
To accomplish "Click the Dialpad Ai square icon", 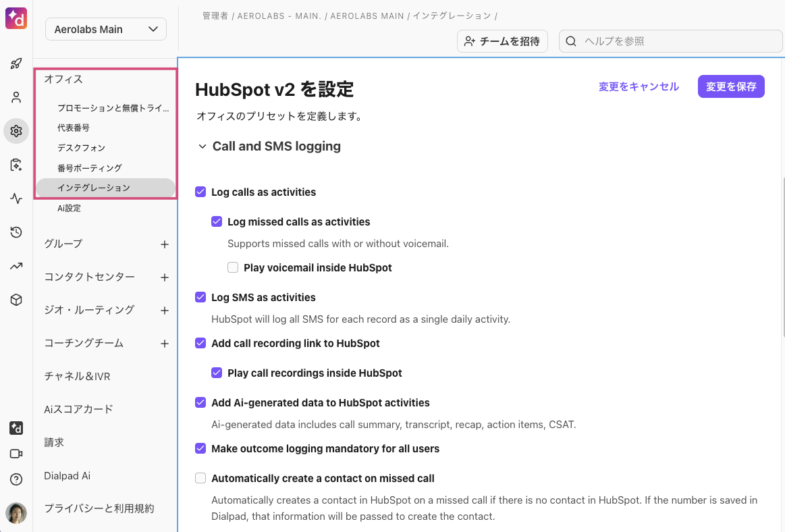I will 16,428.
